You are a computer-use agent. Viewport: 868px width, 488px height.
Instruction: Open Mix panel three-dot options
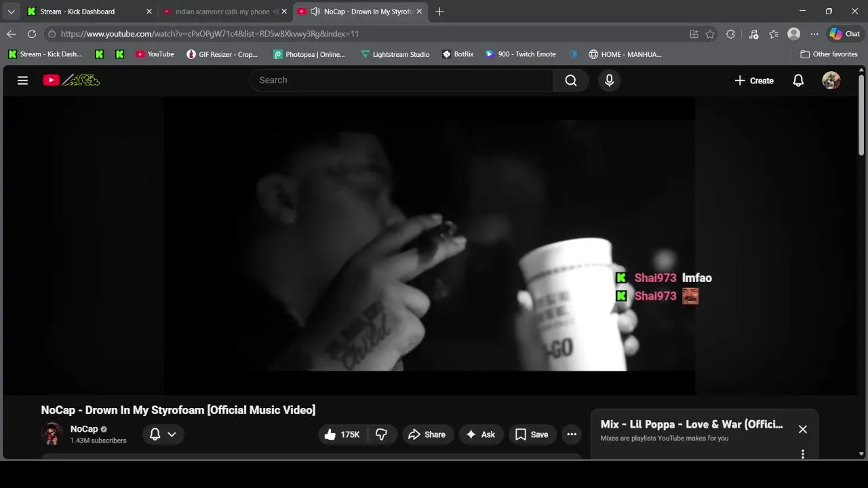point(803,454)
